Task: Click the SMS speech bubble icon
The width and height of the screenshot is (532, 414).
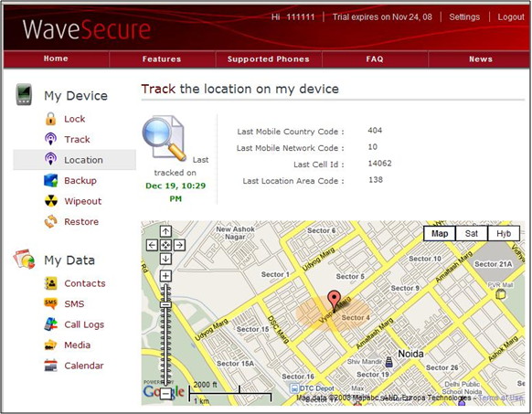Action: tap(51, 303)
